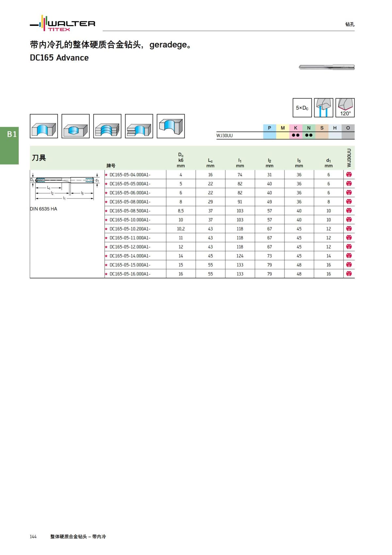
Task: Click the drill product photo
Action: [x=327, y=67]
